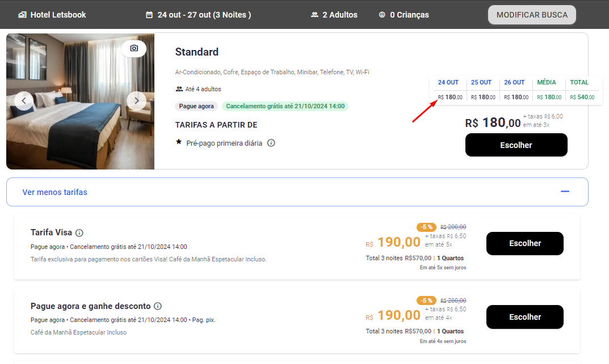
Task: Click the star icon beside Pré-pago primeira diária
Action: pyautogui.click(x=179, y=142)
